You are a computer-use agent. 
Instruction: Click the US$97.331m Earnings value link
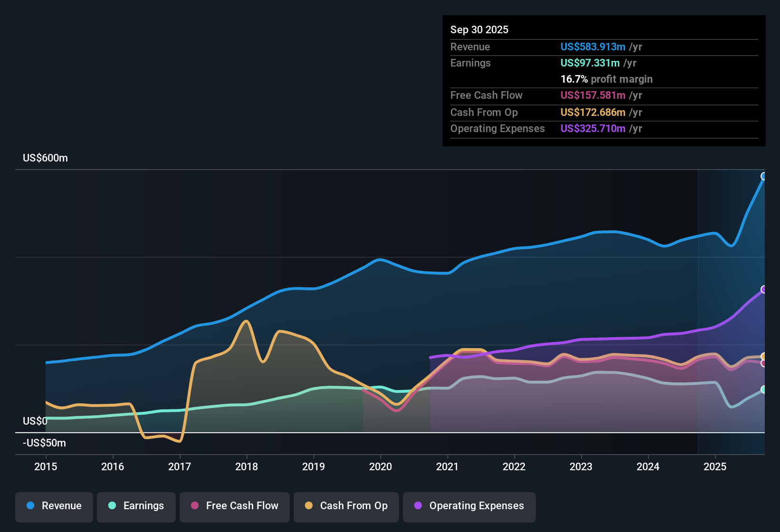[590, 63]
